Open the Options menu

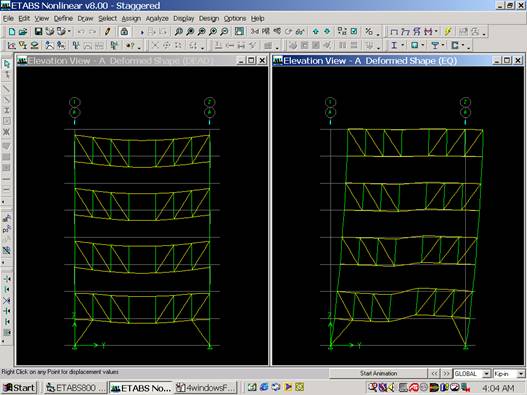pos(235,18)
